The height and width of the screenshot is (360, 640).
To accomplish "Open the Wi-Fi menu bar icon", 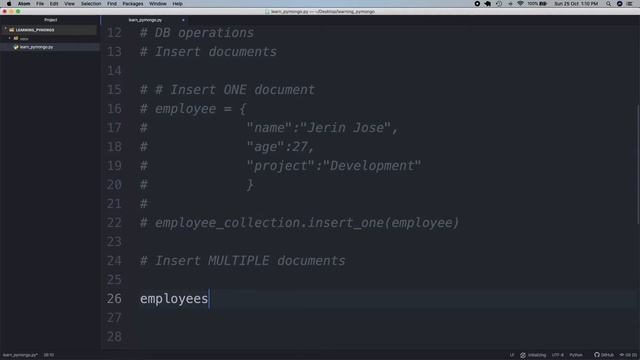I will [x=520, y=4].
